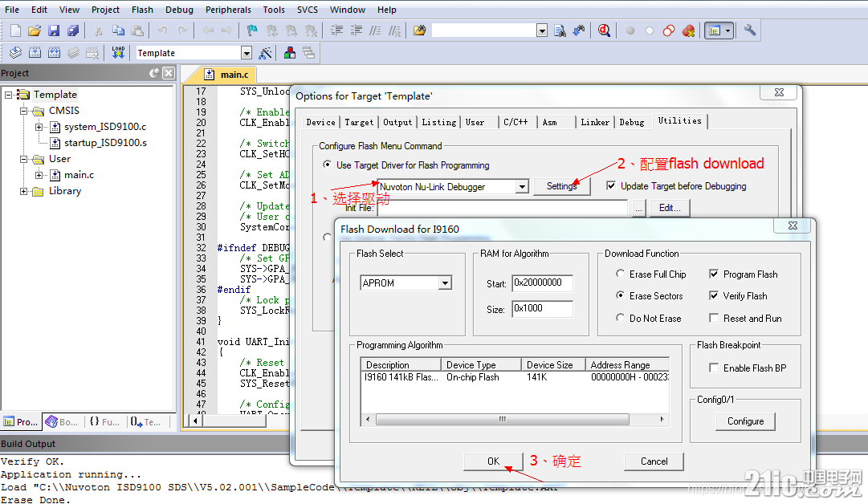Open the APROM Flash Select dropdown
This screenshot has height=504, width=868.
coord(445,283)
